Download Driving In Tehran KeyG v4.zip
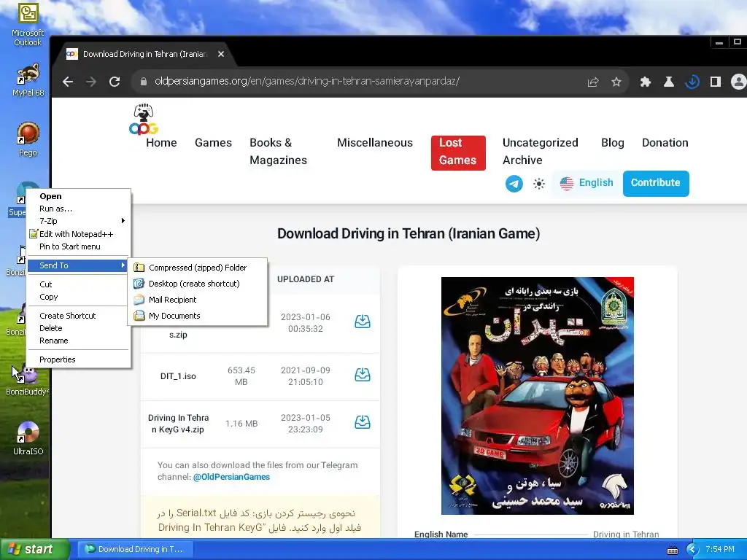The image size is (747, 560). [363, 422]
